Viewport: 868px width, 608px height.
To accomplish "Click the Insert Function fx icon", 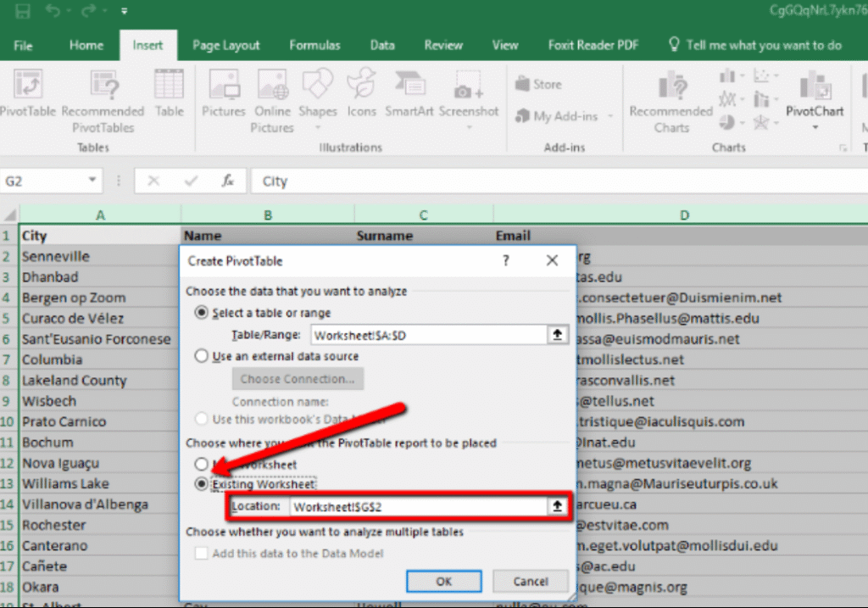I will [x=227, y=181].
